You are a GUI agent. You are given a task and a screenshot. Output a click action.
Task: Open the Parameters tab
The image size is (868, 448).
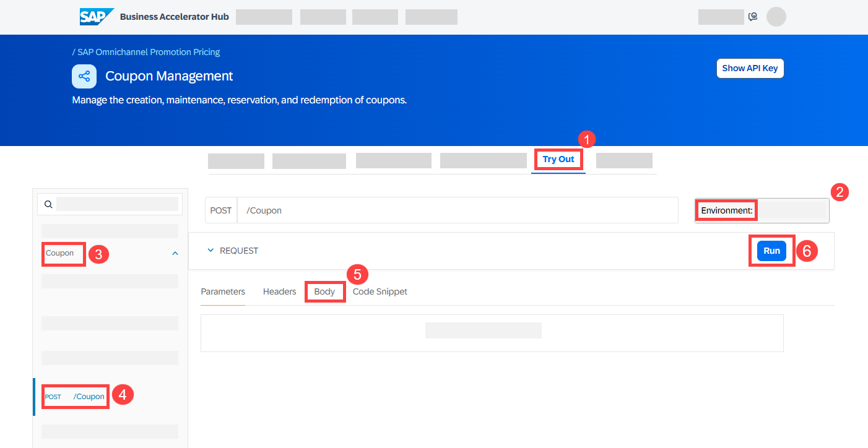[x=223, y=291]
